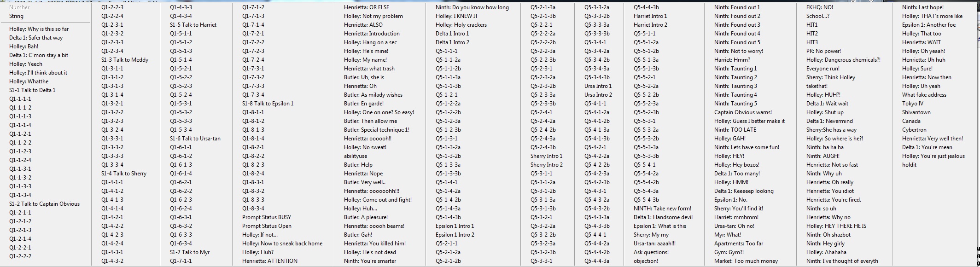Image resolution: width=980 pixels, height=267 pixels.
Task: Click the 'holdit' entry
Action: pos(910,165)
